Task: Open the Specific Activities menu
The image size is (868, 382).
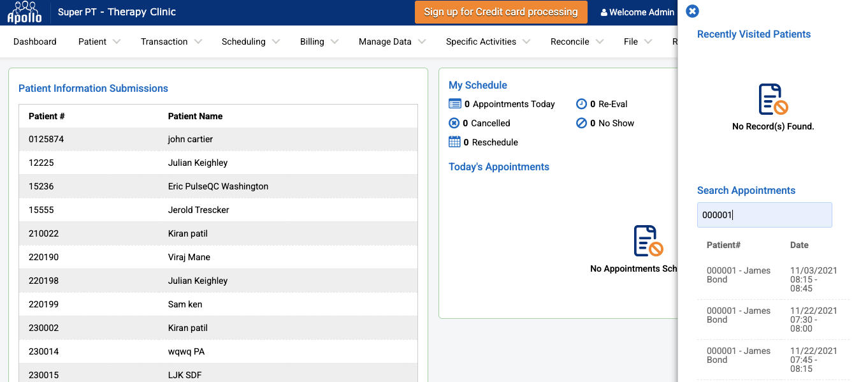Action: tap(488, 41)
